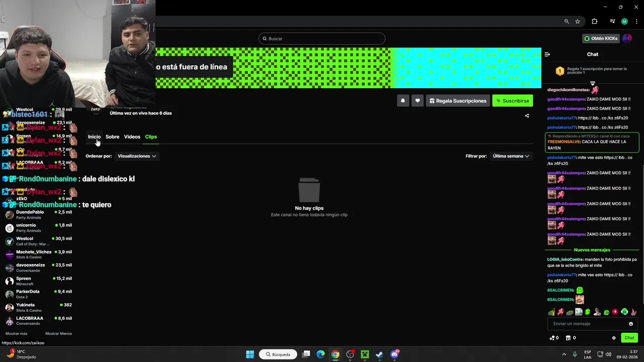The width and height of the screenshot is (644, 362).
Task: Click the Obtén KICKs button
Action: (601, 38)
